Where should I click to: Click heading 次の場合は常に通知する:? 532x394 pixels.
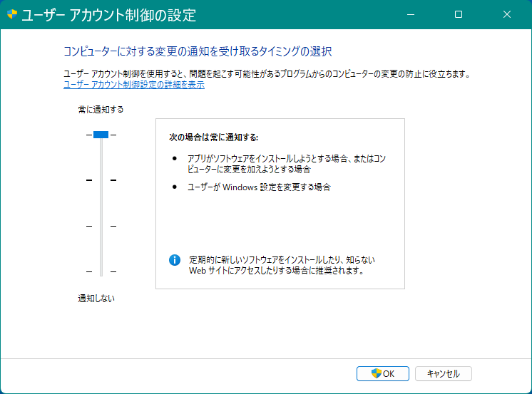214,138
